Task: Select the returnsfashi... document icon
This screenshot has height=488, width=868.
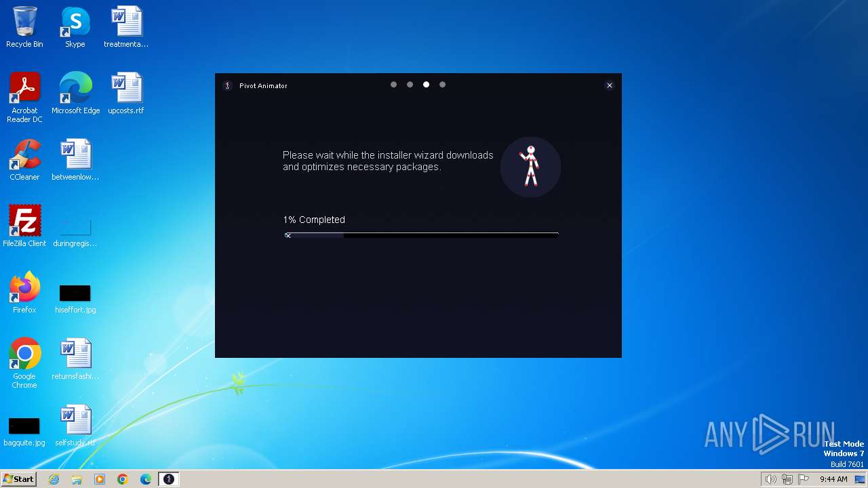Action: pos(75,359)
